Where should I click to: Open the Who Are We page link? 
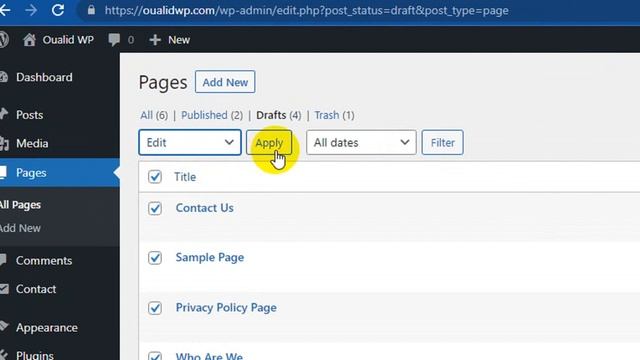point(209,356)
